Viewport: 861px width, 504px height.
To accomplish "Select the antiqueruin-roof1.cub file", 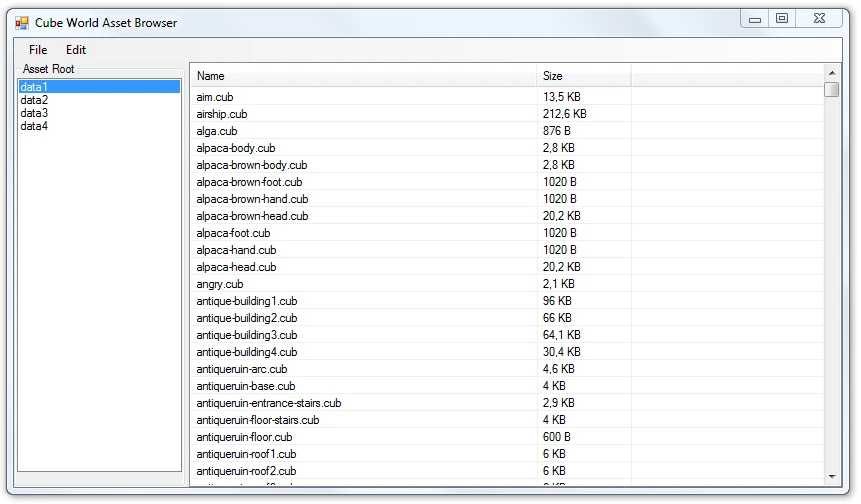I will click(x=246, y=455).
